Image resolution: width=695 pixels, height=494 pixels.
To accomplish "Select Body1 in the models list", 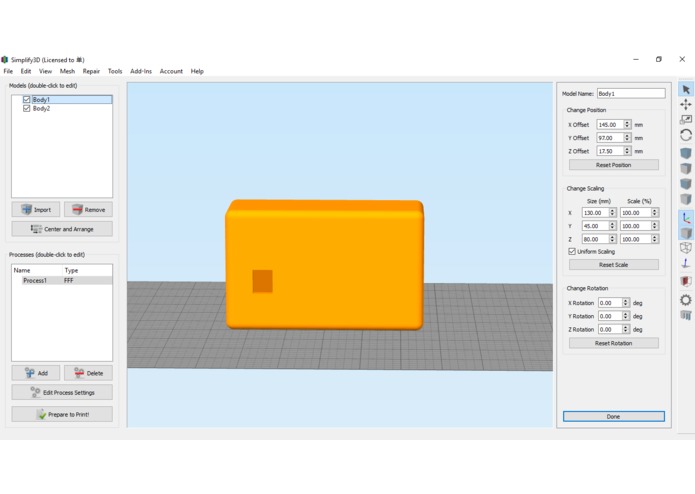I will pyautogui.click(x=41, y=100).
